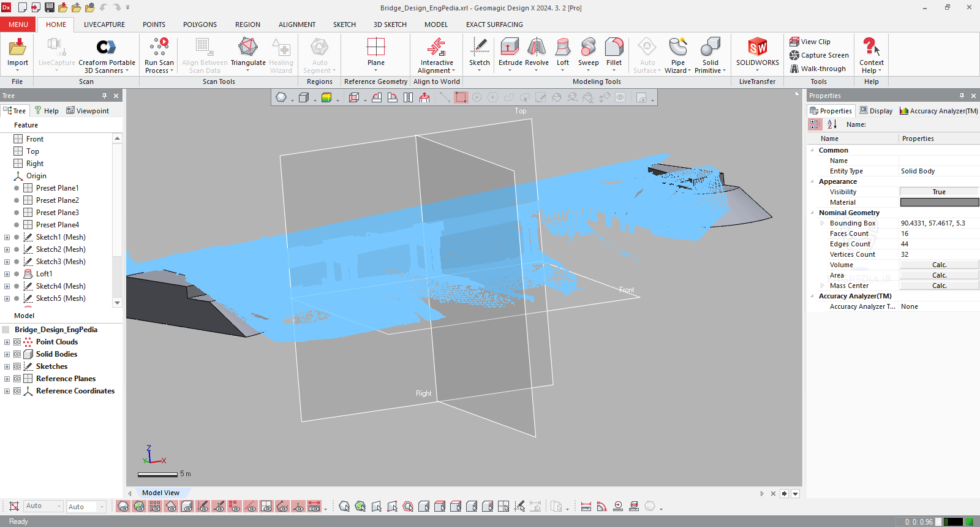This screenshot has width=980, height=527.
Task: Expand Sketch4 (Mesh) feature node
Action: [7, 286]
